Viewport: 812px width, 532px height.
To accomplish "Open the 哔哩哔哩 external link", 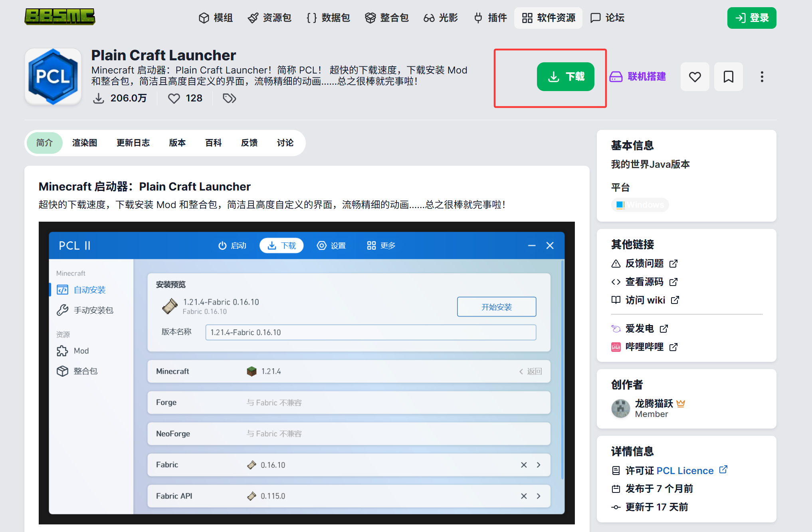I will click(644, 347).
